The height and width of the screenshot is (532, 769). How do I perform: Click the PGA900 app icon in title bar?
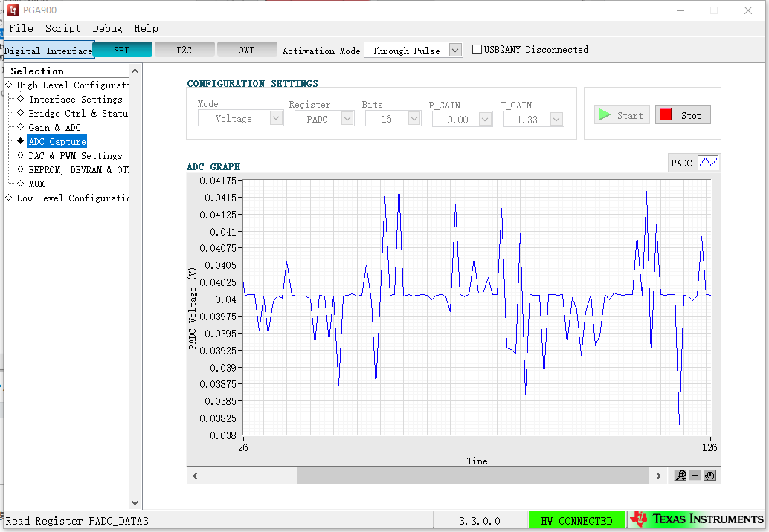[x=13, y=10]
